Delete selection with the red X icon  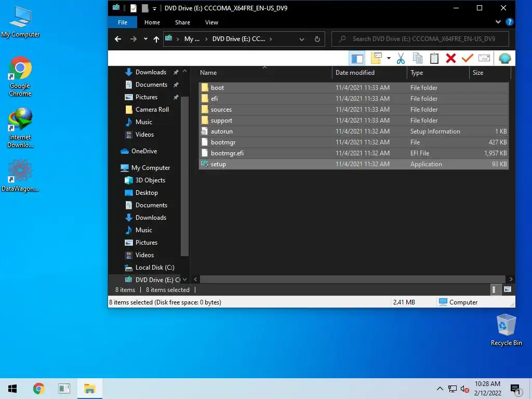(451, 58)
